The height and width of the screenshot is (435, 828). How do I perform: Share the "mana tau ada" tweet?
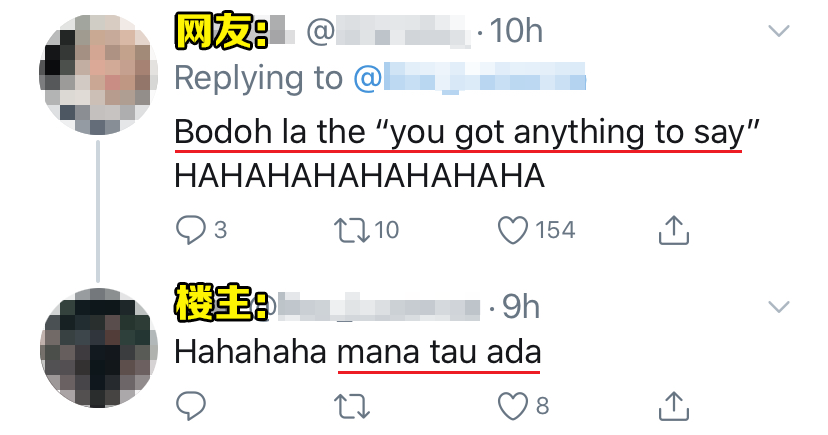tap(674, 405)
